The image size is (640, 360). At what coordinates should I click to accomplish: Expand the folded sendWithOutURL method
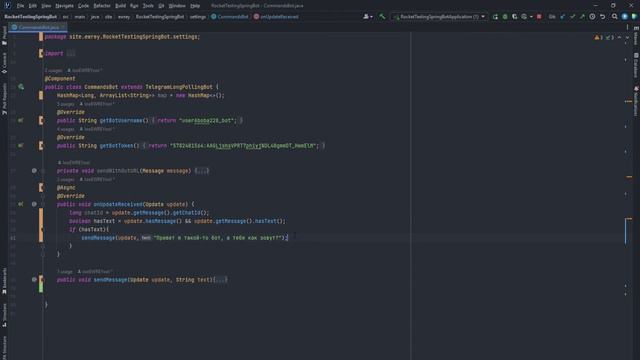point(202,171)
